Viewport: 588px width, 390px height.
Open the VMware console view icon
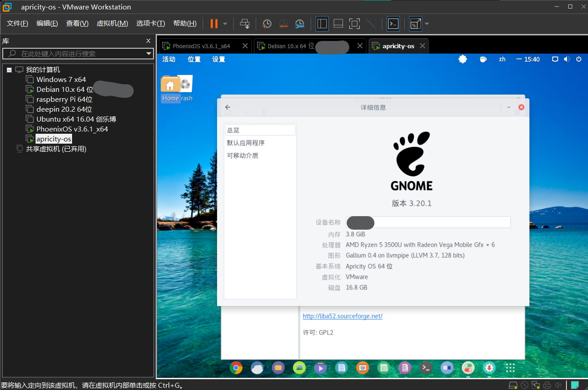coord(393,24)
